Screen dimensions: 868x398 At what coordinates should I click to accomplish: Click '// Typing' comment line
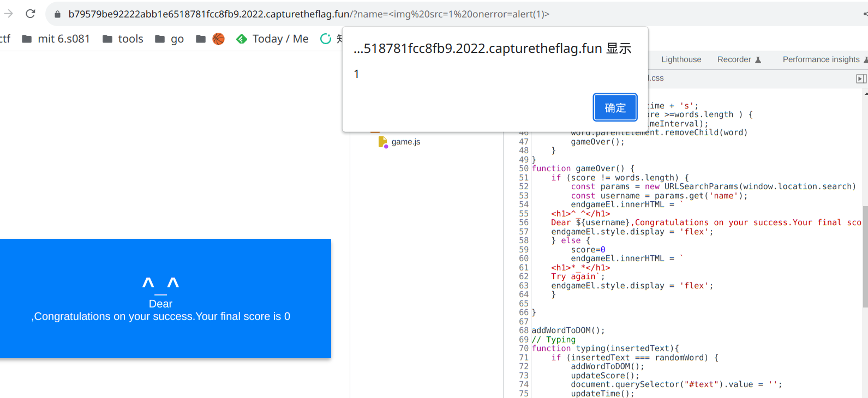click(x=554, y=340)
